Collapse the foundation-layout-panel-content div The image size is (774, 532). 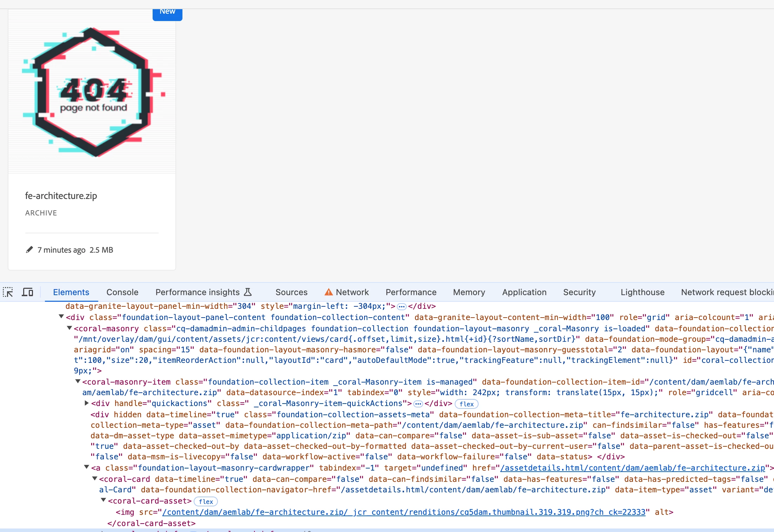[x=61, y=317]
